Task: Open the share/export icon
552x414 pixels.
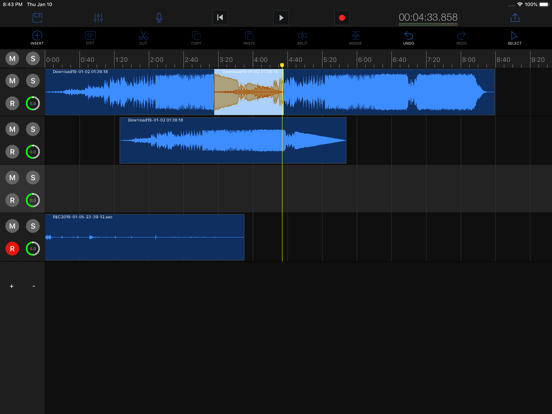Action: pos(515,18)
